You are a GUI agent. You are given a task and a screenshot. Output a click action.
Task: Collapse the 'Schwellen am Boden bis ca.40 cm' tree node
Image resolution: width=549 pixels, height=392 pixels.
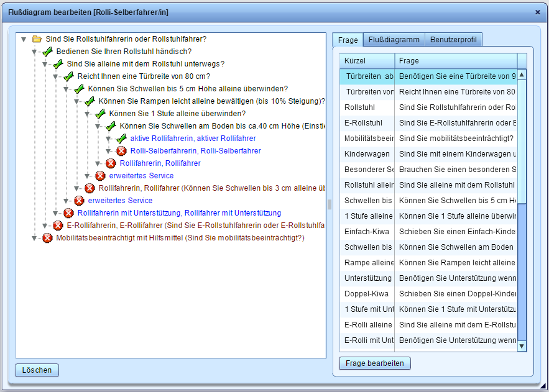tap(98, 127)
